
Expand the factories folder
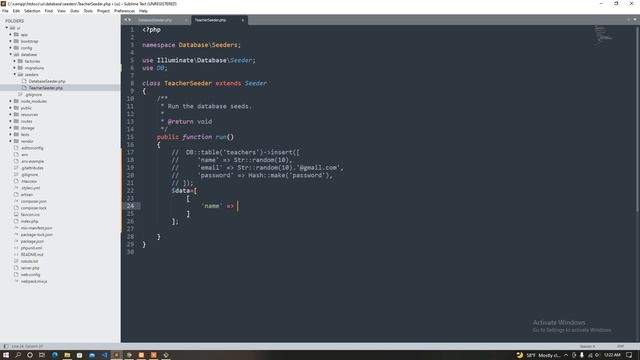coord(15,61)
